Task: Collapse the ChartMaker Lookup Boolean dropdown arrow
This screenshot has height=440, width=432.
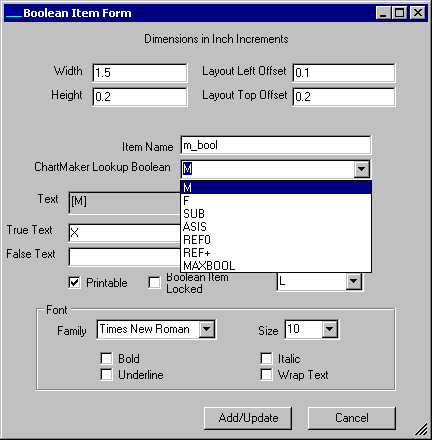Action: click(361, 169)
